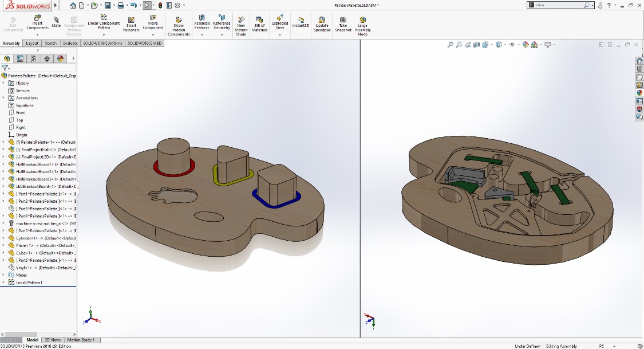This screenshot has height=349, width=644.
Task: Click the Home icon in title toolbar
Action: pyautogui.click(x=73, y=5)
